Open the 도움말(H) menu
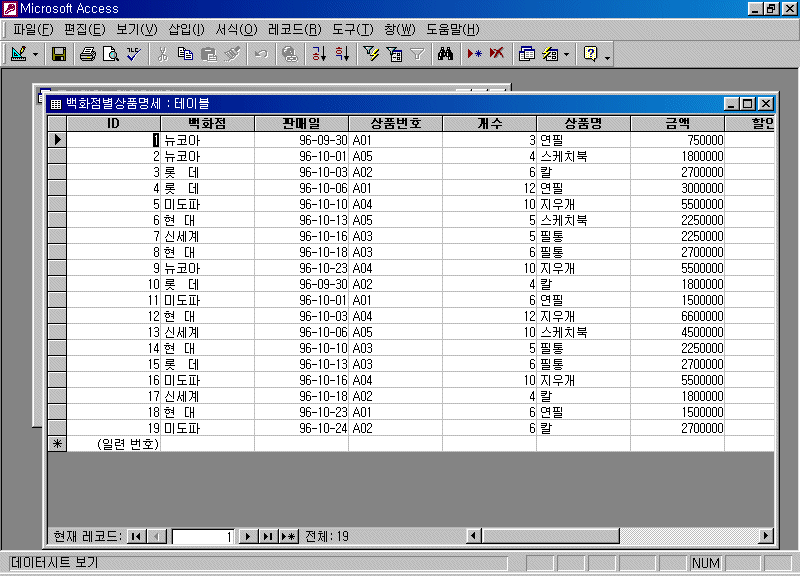The image size is (800, 576). [453, 30]
